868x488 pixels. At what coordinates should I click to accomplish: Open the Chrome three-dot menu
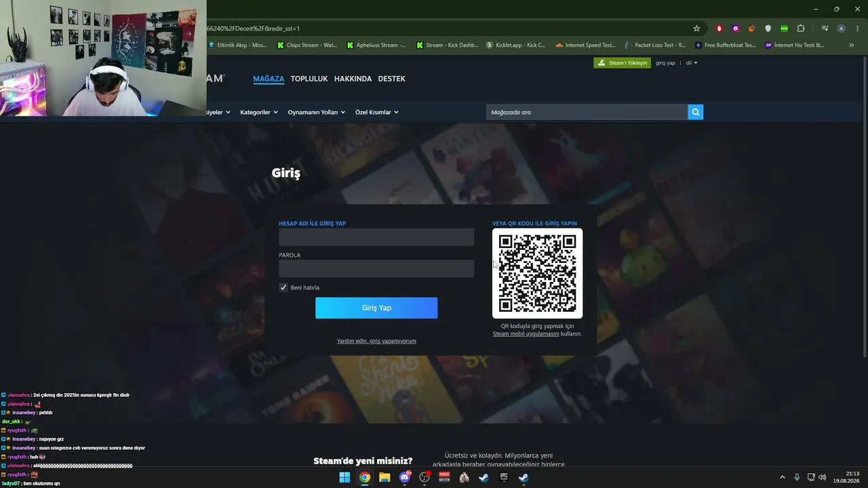coord(856,28)
